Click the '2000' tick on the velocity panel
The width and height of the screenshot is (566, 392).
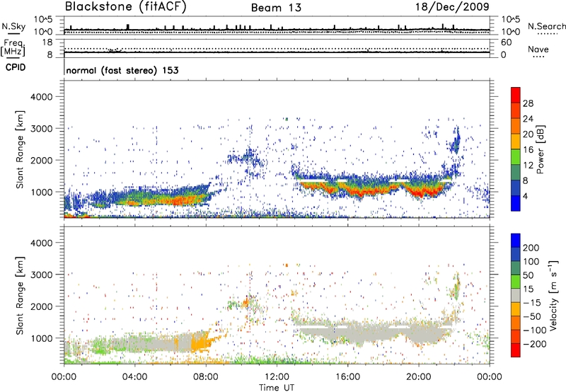pyautogui.click(x=41, y=306)
